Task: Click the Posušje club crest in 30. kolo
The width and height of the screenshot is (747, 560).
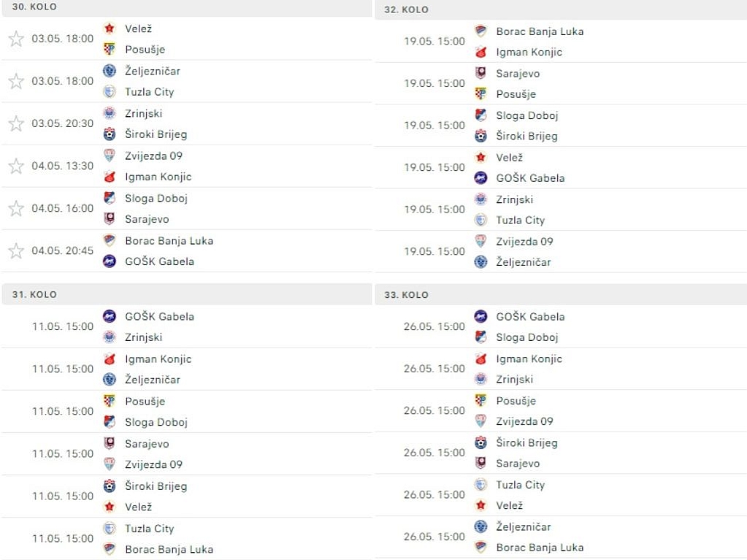Action: [x=110, y=49]
